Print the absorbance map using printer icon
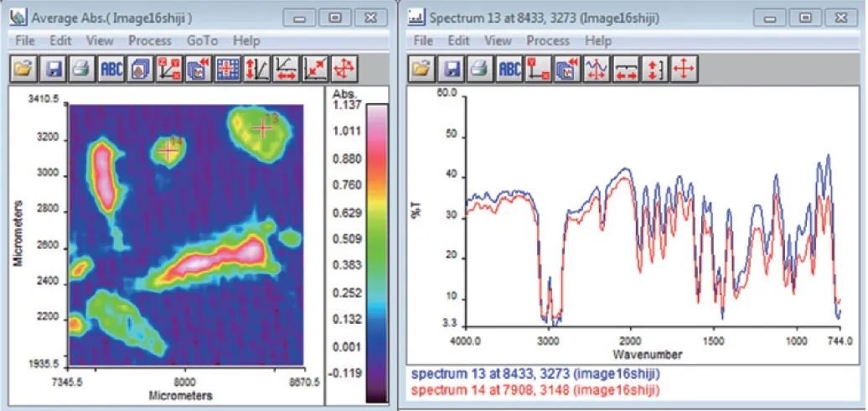 coord(80,69)
